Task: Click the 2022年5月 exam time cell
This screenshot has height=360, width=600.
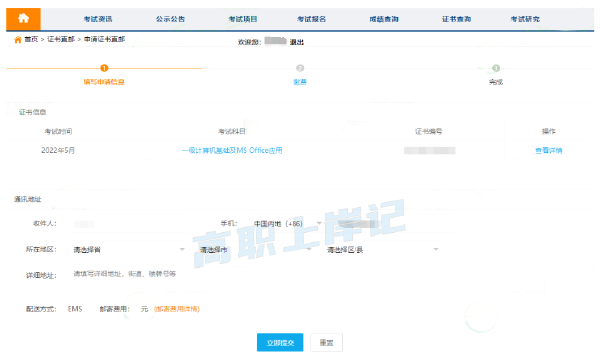Action: [58, 150]
